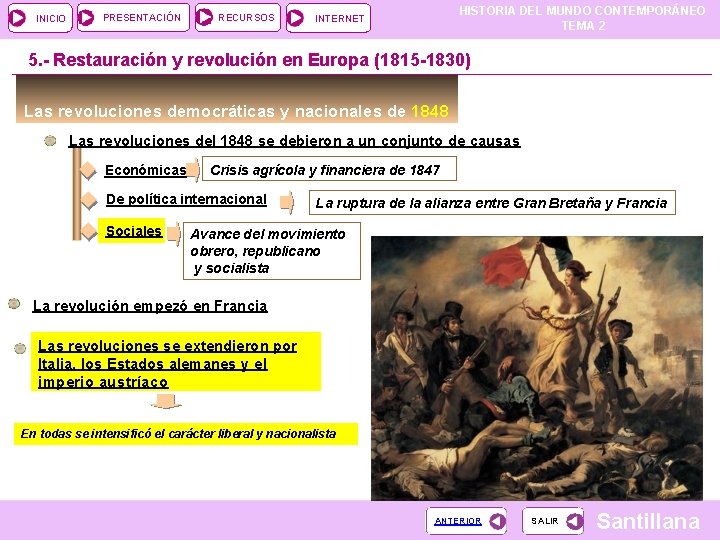The image size is (720, 540).
Task: Click the Santillana logo text
Action: (x=648, y=522)
